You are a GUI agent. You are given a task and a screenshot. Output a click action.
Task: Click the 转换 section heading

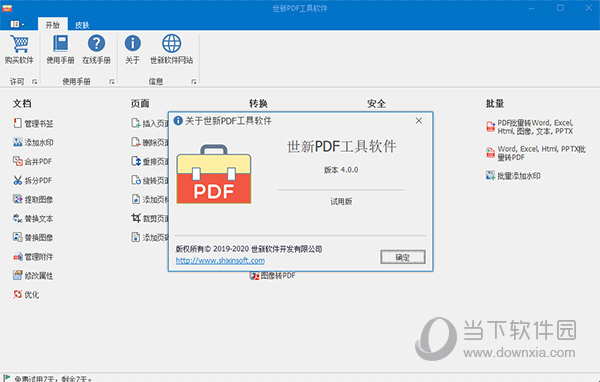coord(258,103)
